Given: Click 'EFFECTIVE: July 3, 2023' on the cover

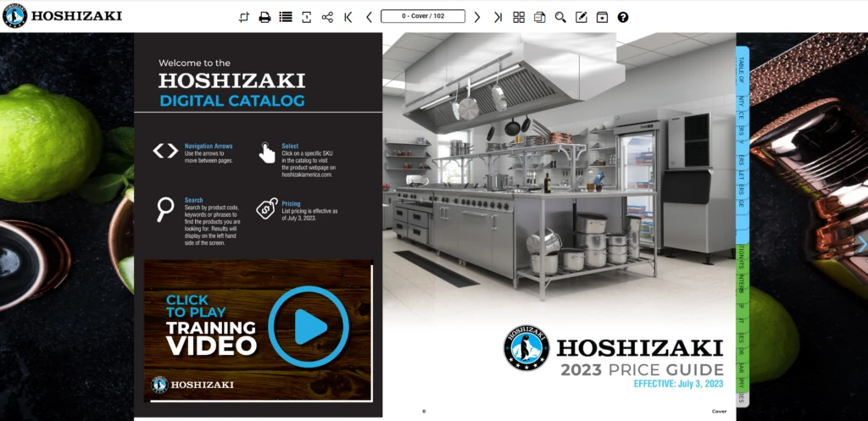Looking at the screenshot, I should pos(679,384).
